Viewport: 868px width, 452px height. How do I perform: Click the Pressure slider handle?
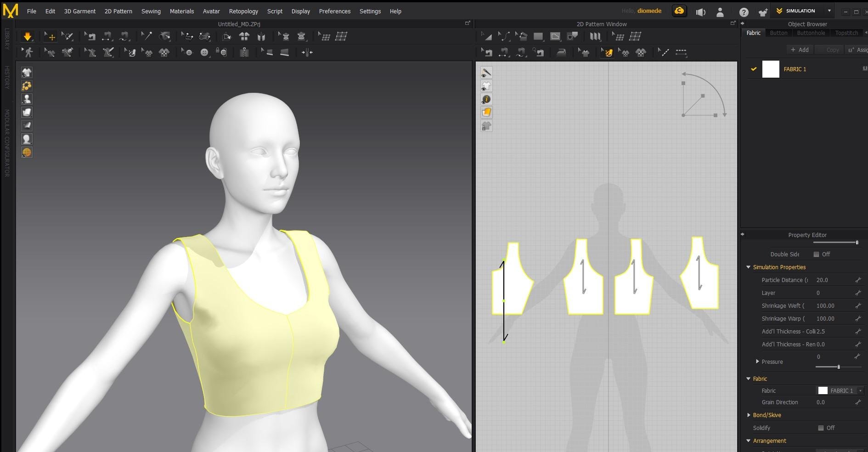839,367
